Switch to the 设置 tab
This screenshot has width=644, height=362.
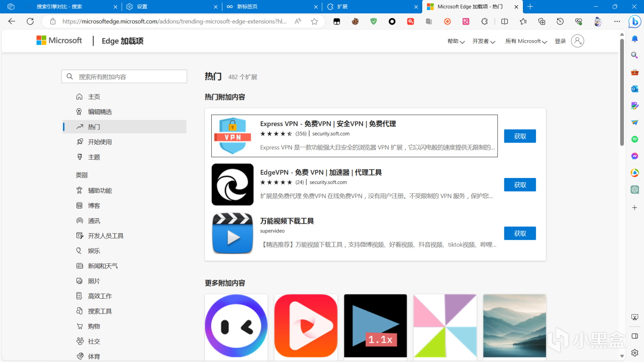171,7
